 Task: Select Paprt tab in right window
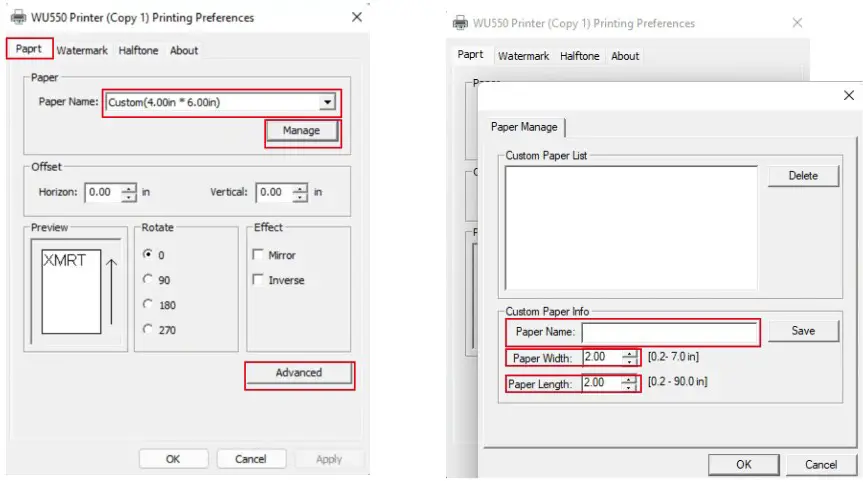pyautogui.click(x=470, y=54)
